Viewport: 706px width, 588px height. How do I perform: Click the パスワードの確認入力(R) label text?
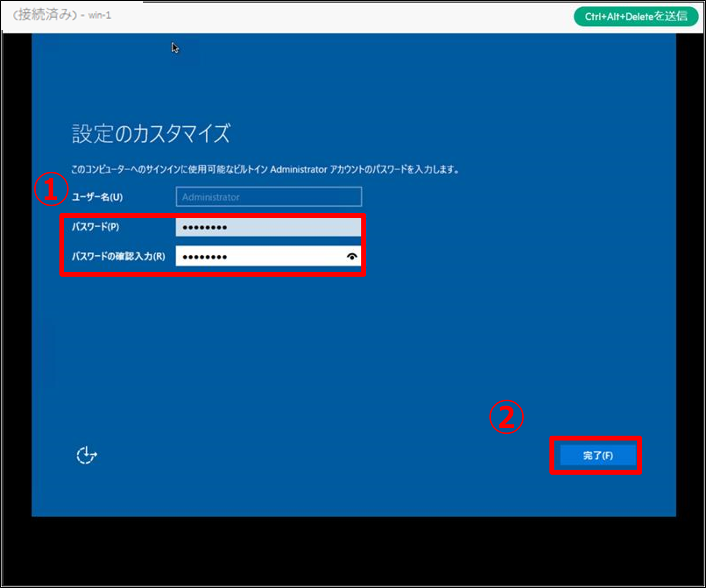pos(118,257)
